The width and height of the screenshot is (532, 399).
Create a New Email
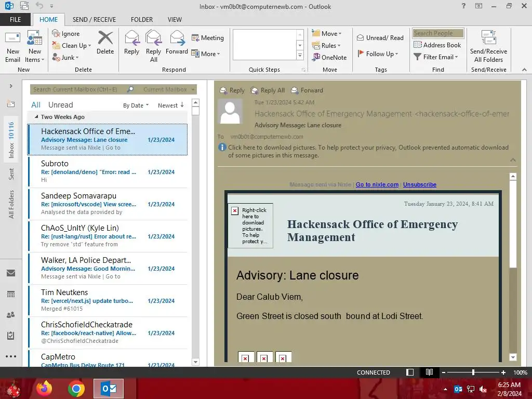[x=12, y=47]
